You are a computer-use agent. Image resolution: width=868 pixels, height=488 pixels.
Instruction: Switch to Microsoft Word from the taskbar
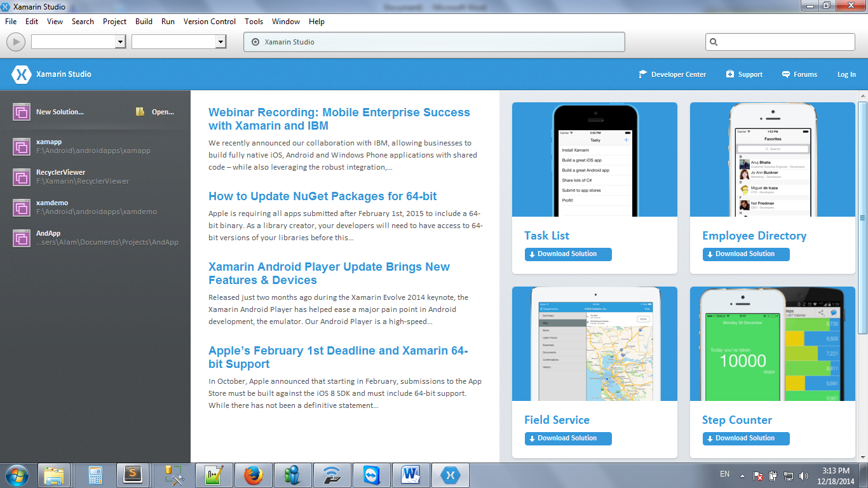point(411,475)
